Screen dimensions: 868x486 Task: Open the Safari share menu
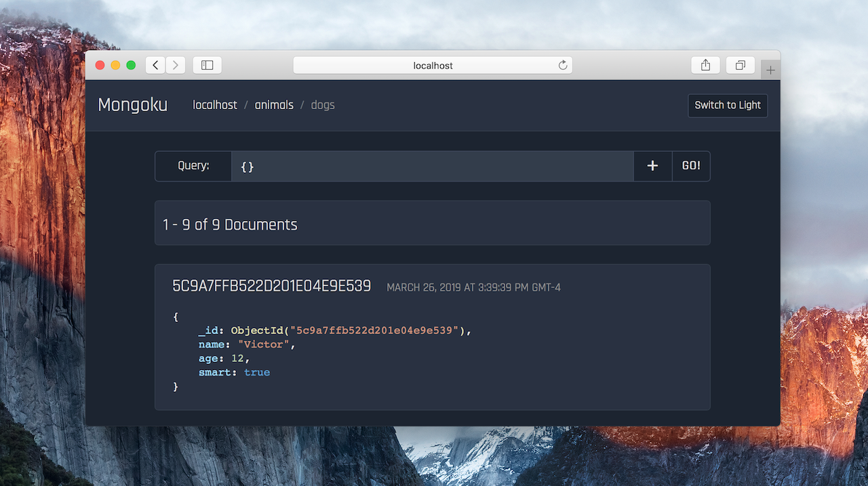pos(705,65)
